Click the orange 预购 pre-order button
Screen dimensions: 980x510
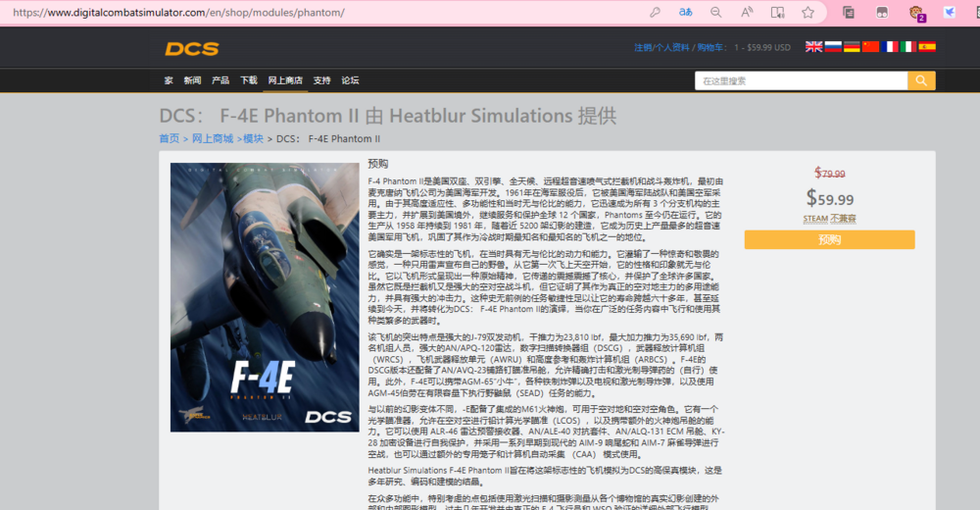point(829,239)
